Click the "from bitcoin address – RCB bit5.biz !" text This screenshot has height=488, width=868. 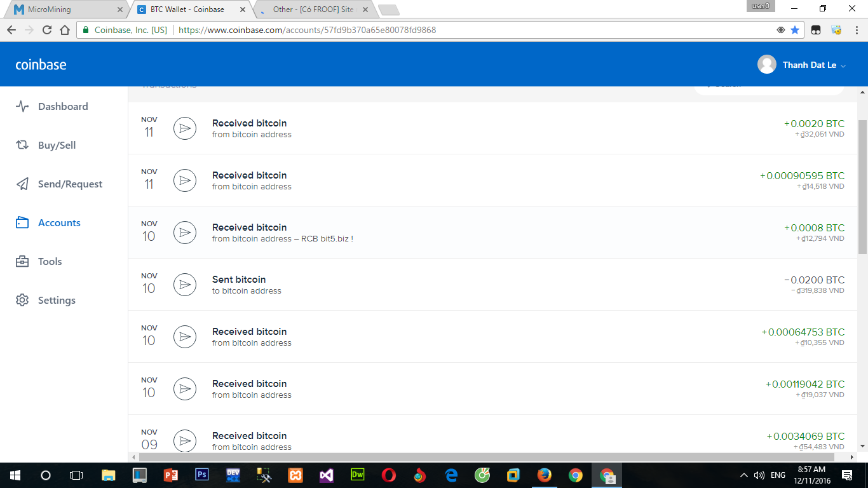coord(283,239)
